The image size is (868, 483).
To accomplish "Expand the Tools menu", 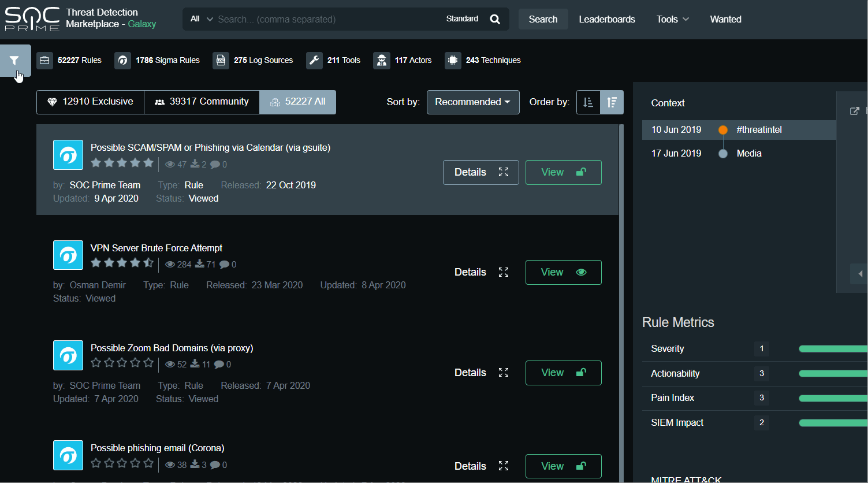I will [672, 19].
